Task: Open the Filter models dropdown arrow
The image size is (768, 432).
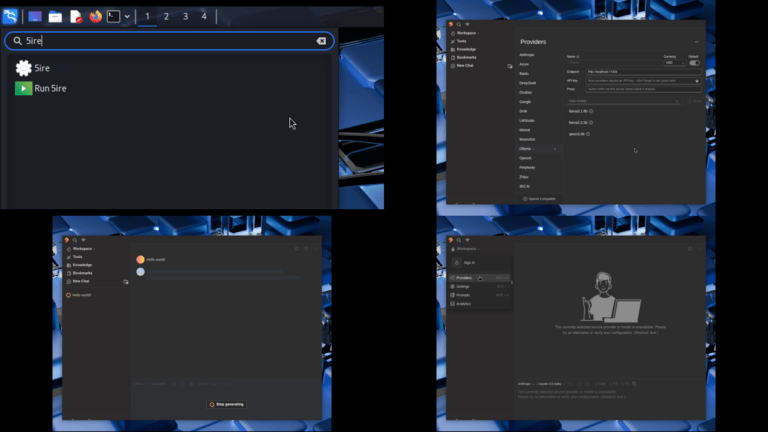Action: pyautogui.click(x=677, y=101)
